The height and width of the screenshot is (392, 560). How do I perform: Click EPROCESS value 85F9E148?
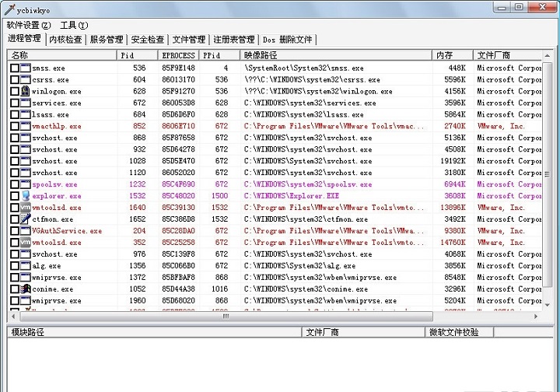pos(179,68)
